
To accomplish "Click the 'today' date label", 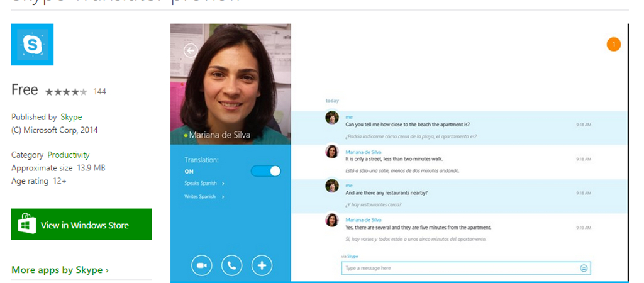I will pos(332,101).
